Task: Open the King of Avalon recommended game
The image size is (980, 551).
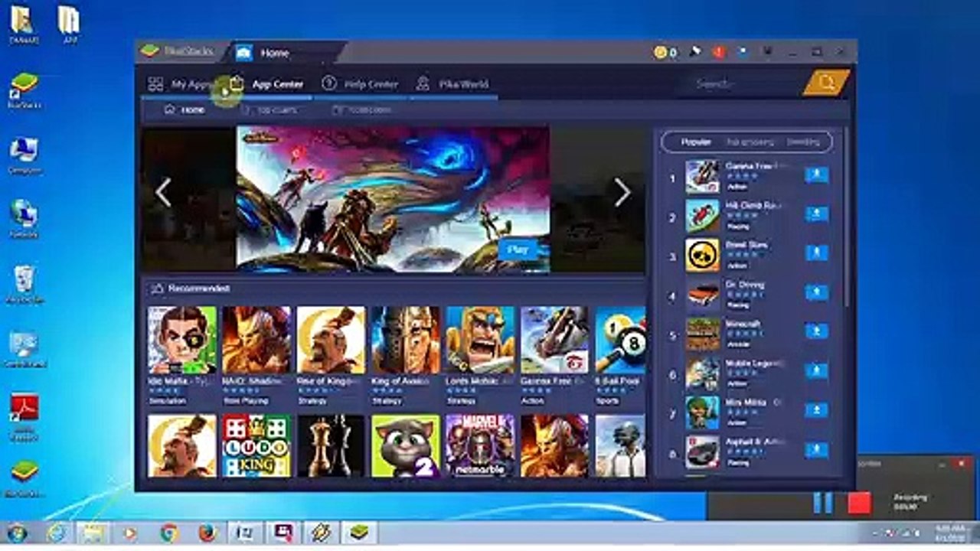Action: pyautogui.click(x=406, y=340)
